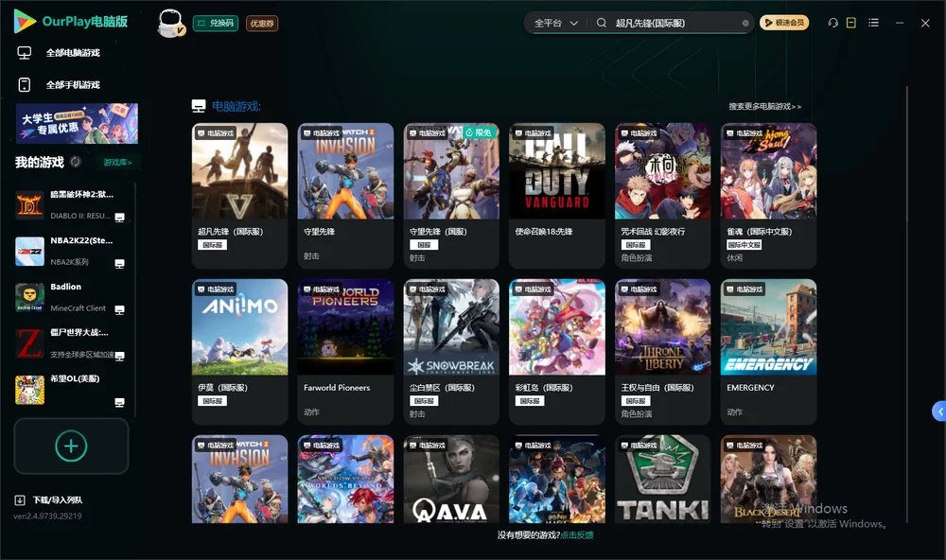Select the Badlion game icon

(29, 297)
